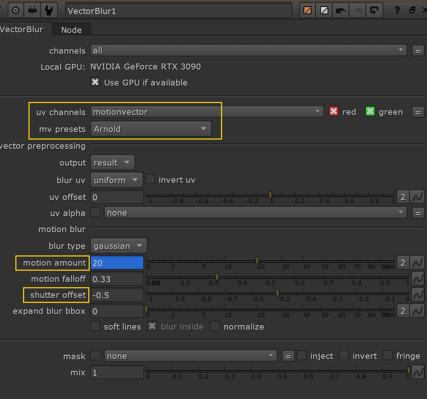Click the '2' split-value button on the motion amount row
The width and height of the screenshot is (427, 399).
point(403,263)
